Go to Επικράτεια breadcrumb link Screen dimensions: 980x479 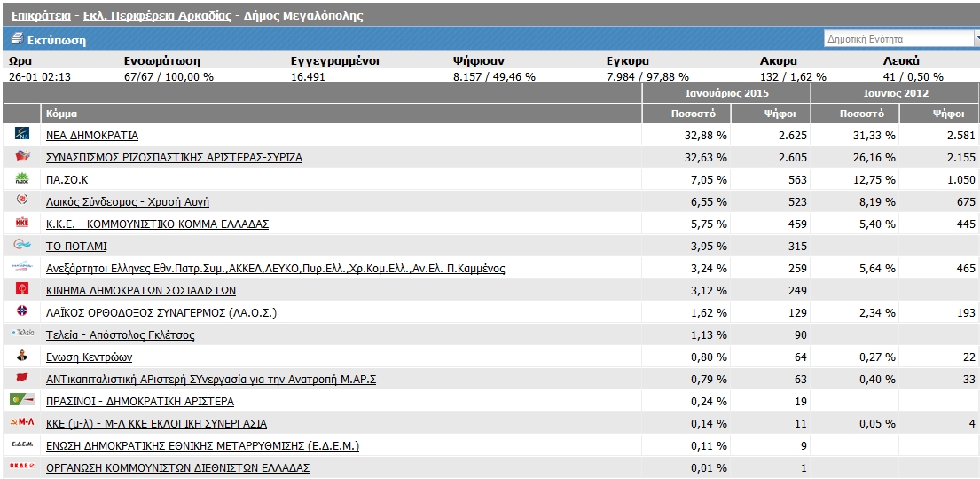[42, 16]
